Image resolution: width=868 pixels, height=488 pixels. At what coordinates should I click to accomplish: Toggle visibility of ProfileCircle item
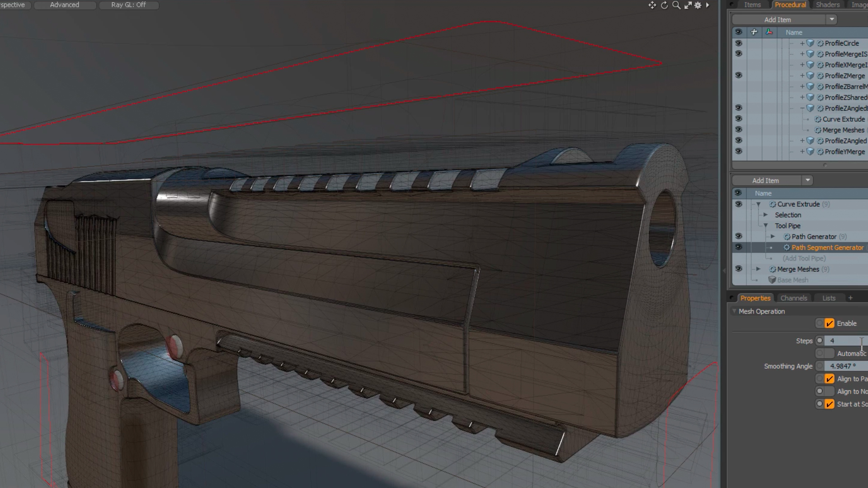(x=739, y=43)
